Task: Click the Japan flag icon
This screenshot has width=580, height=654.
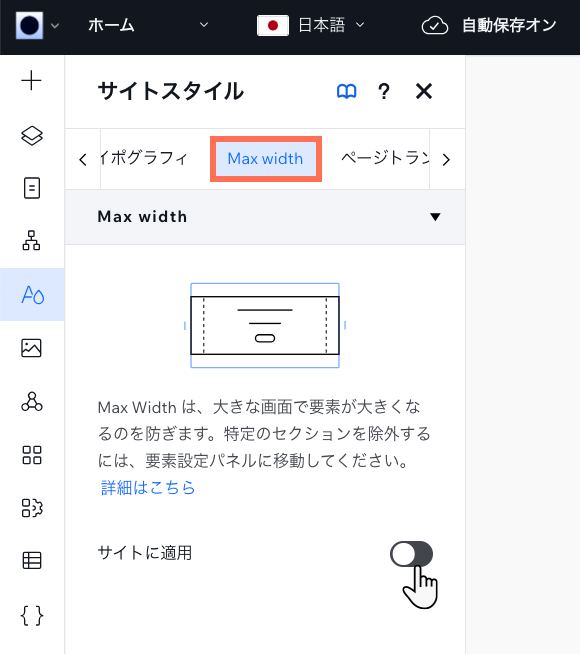Action: (273, 26)
